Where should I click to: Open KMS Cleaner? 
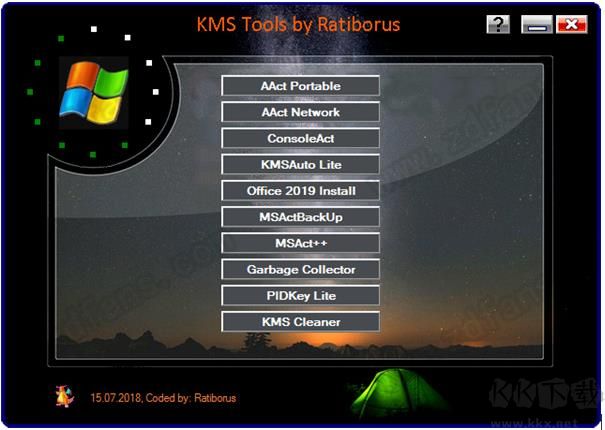coord(300,322)
